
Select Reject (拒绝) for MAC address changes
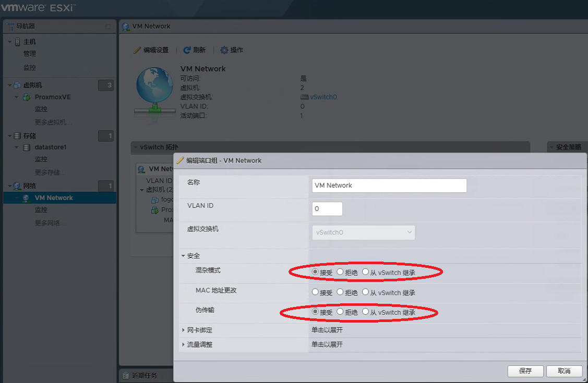340,292
